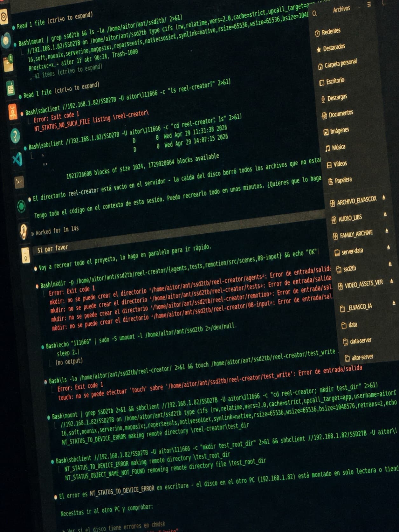Expand the 'Worked for 1m 14s' line
Screen dimensions: 399x532
[x=55, y=231]
